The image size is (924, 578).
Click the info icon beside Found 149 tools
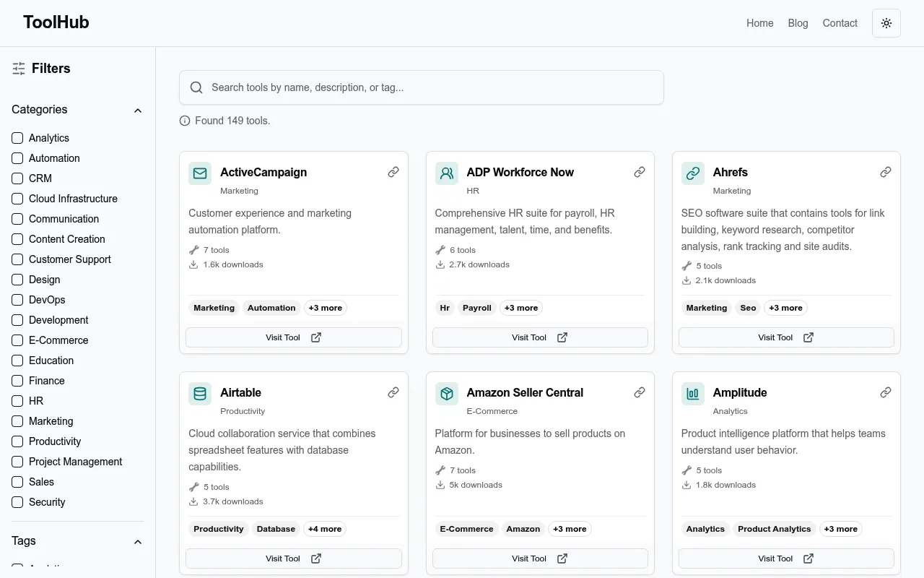click(x=185, y=121)
